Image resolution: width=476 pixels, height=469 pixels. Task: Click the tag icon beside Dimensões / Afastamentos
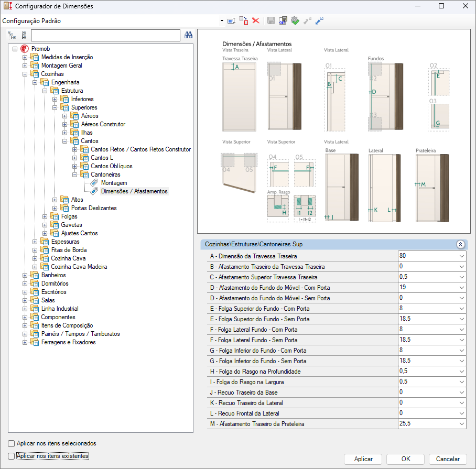coord(94,191)
